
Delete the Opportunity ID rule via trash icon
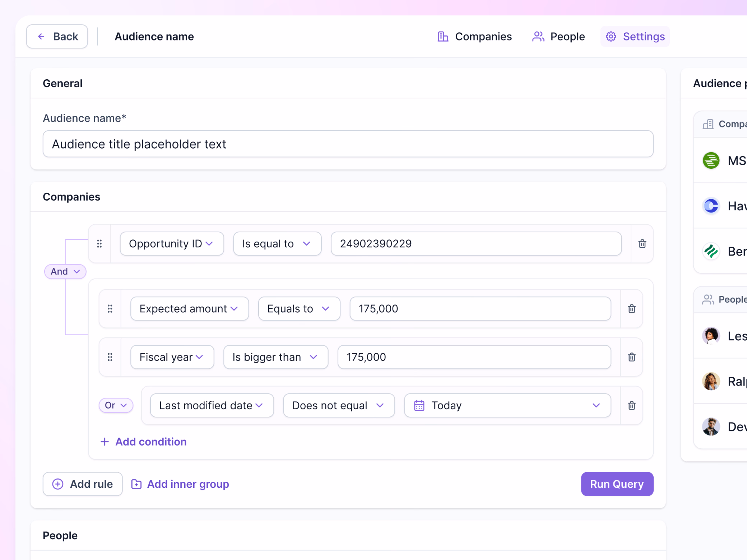coord(642,244)
